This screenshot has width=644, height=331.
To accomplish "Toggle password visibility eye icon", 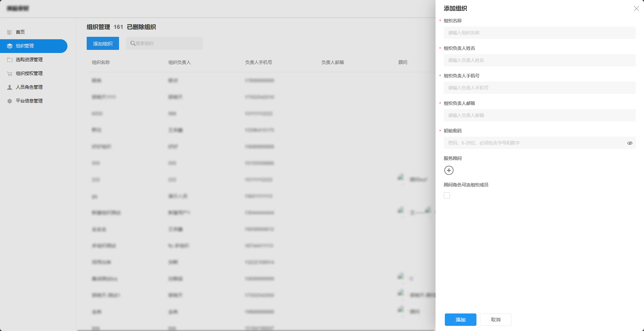I will [630, 143].
